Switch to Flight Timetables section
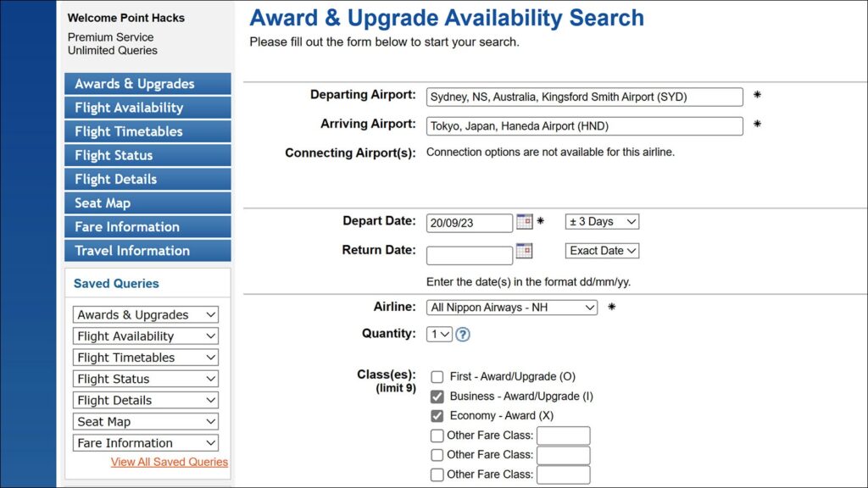 coord(145,131)
